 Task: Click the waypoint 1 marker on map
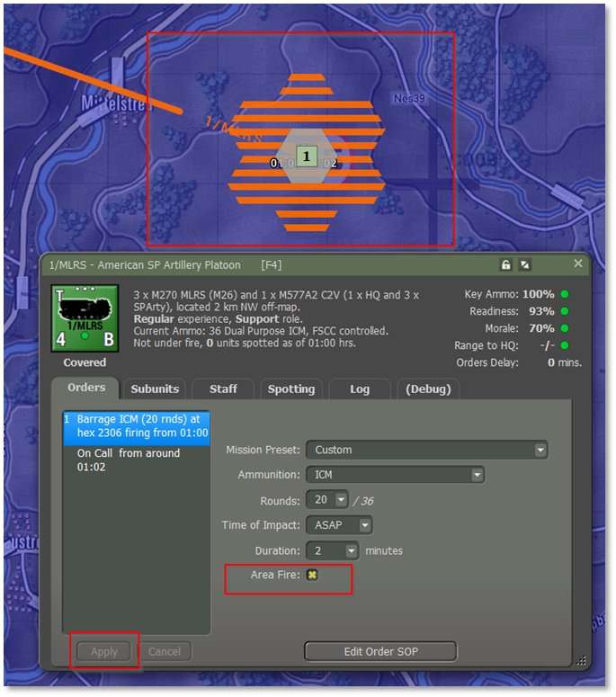point(306,156)
